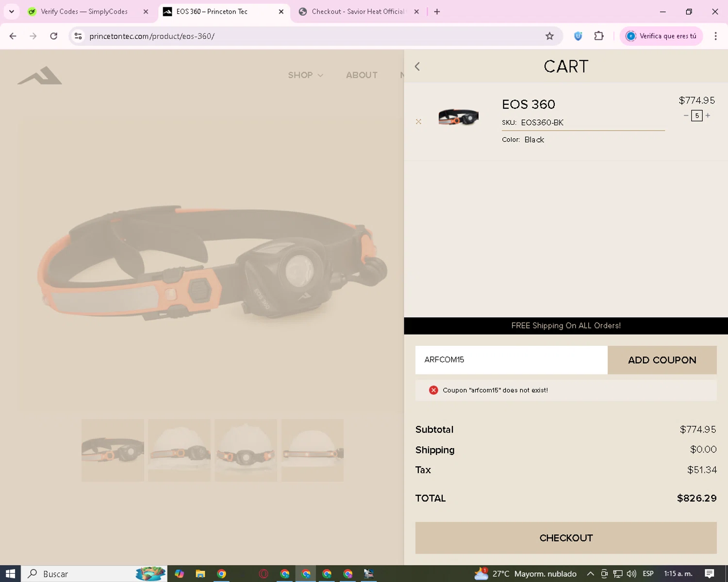This screenshot has height=582, width=728.
Task: Click the Princeton Tec logo
Action: click(40, 75)
